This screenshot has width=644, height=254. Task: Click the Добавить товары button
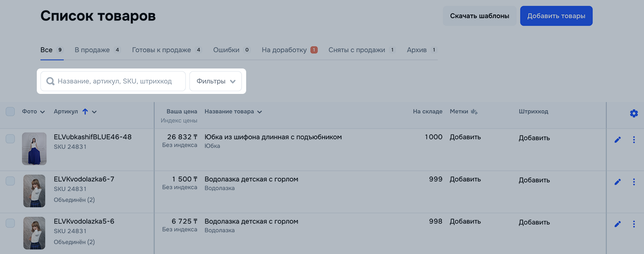coord(556,16)
